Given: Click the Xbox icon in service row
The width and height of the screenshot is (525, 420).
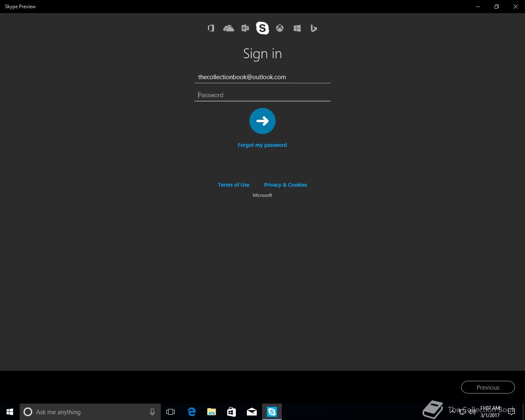Looking at the screenshot, I should pyautogui.click(x=280, y=28).
